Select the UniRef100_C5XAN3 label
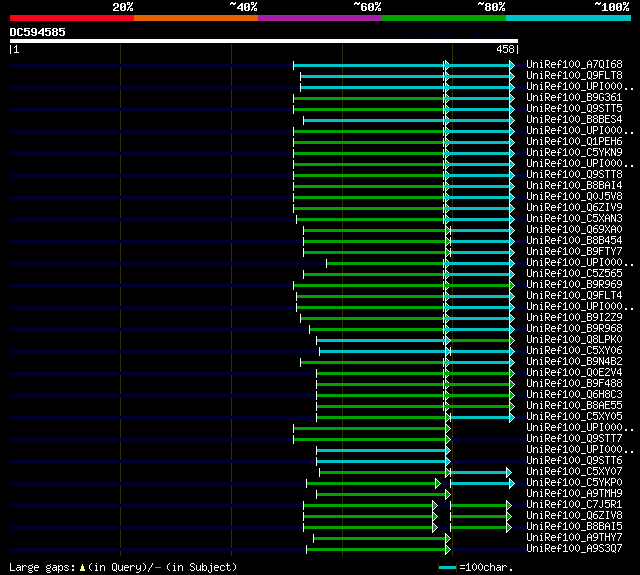Viewport: 640px width, 575px height. (574, 219)
